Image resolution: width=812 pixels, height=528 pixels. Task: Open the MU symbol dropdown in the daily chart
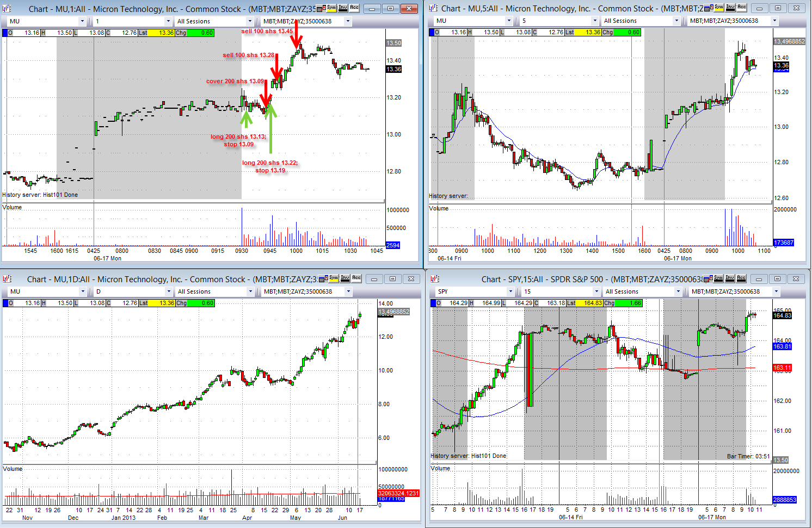pyautogui.click(x=83, y=291)
